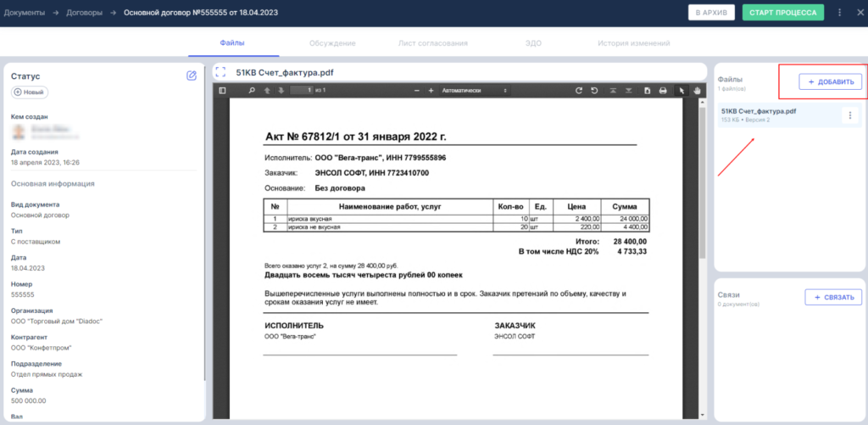Click the НДС amount 4 733,33

pyautogui.click(x=632, y=252)
